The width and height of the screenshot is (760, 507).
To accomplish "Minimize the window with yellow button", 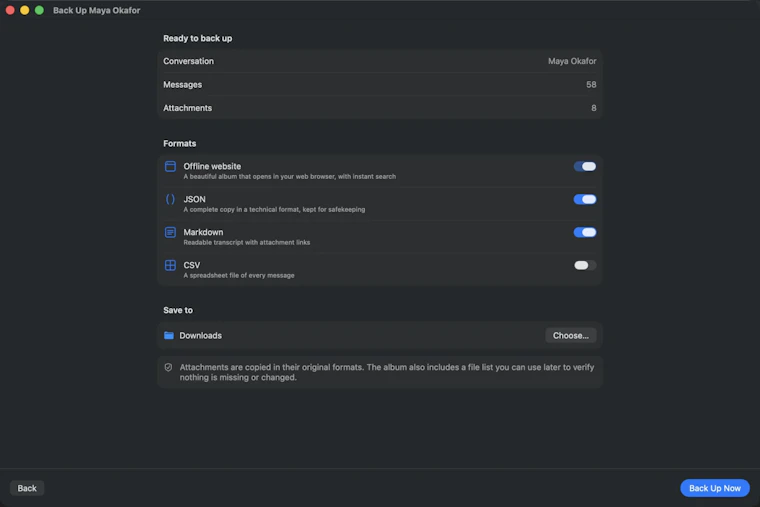I will tap(25, 10).
